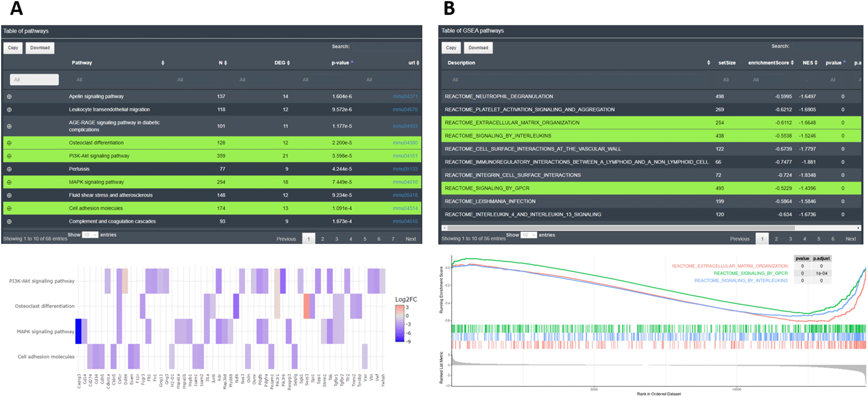Expand the Apelin signaling pathway row

[x=9, y=96]
